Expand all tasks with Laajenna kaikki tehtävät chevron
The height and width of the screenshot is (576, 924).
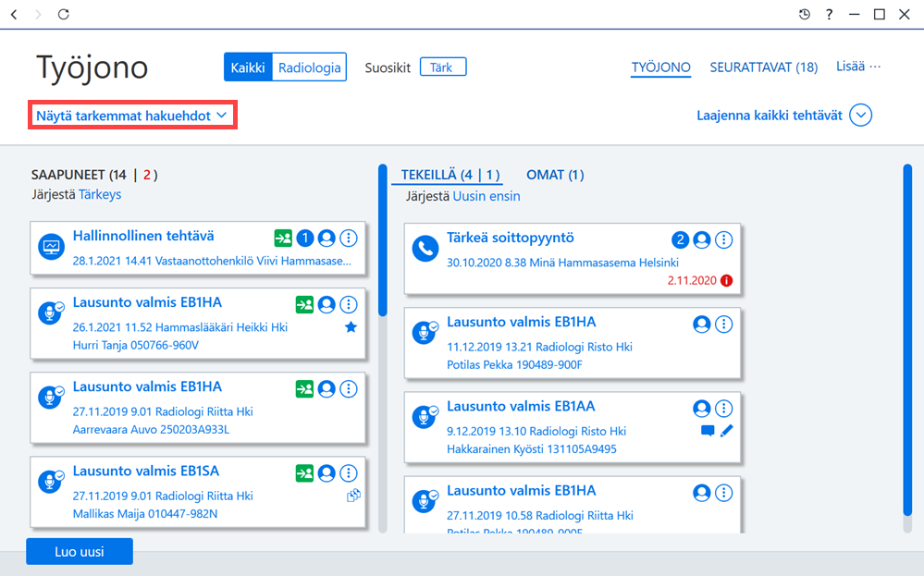[x=860, y=115]
